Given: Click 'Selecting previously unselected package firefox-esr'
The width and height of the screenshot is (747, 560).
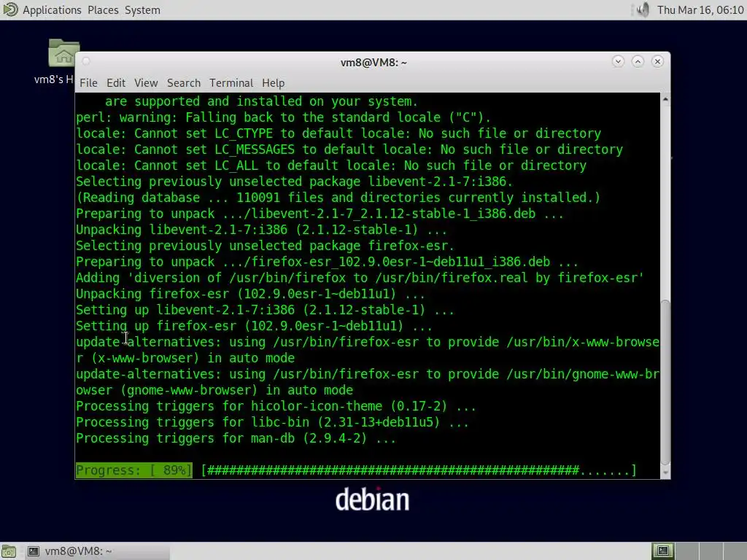Looking at the screenshot, I should click(266, 246).
